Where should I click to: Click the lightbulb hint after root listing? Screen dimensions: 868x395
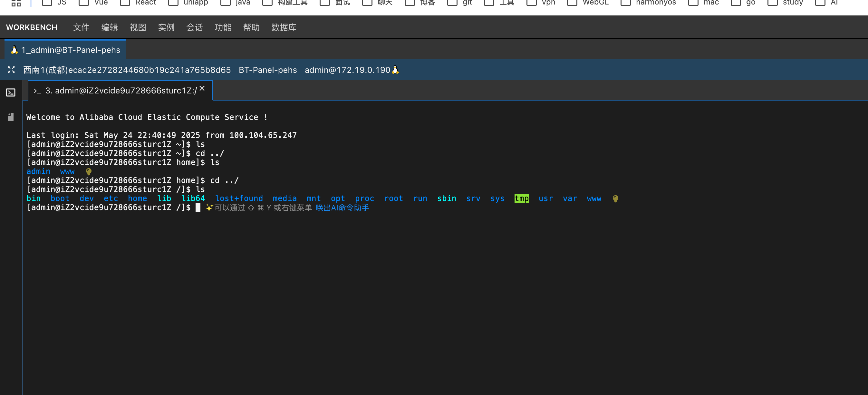point(615,198)
